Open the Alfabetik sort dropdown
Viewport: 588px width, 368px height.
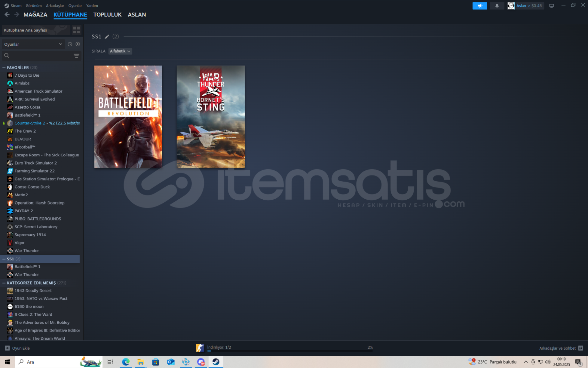click(120, 51)
